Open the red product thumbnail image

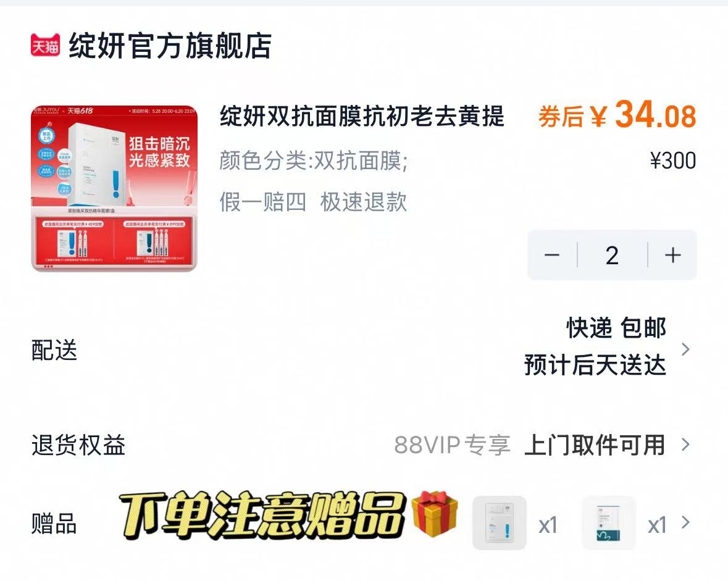(x=114, y=188)
